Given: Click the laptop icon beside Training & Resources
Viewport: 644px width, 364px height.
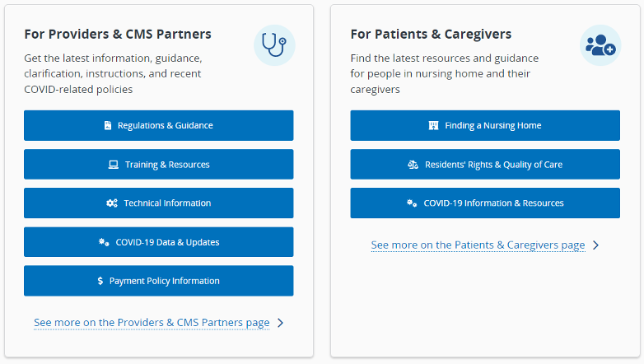Looking at the screenshot, I should pyautogui.click(x=114, y=165).
